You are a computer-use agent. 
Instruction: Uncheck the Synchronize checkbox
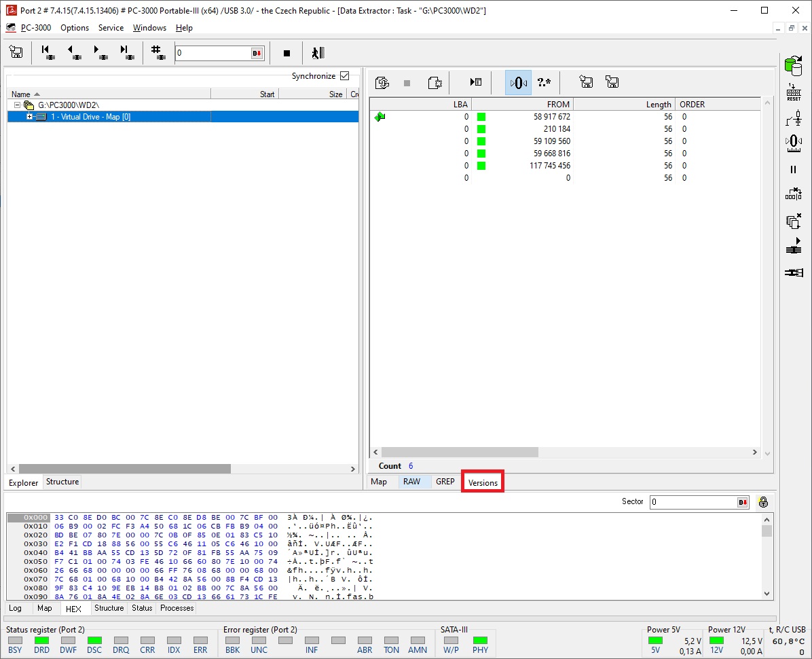[344, 76]
